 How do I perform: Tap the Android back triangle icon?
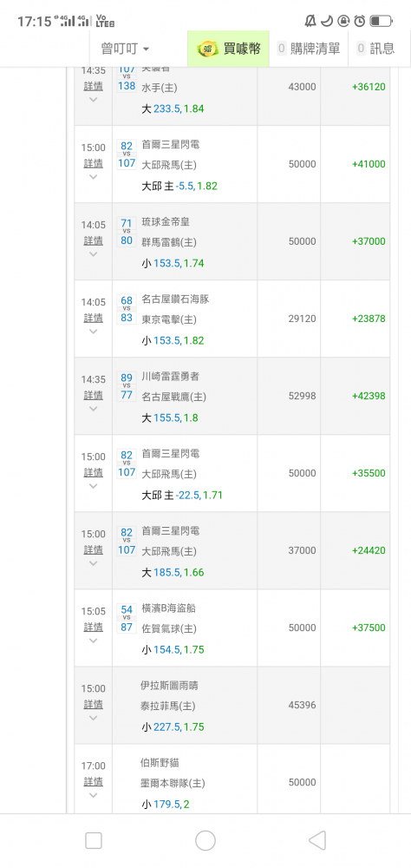pyautogui.click(x=317, y=840)
